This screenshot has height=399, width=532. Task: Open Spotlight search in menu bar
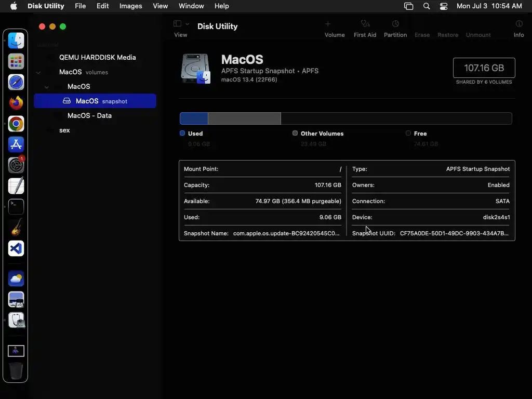427,6
